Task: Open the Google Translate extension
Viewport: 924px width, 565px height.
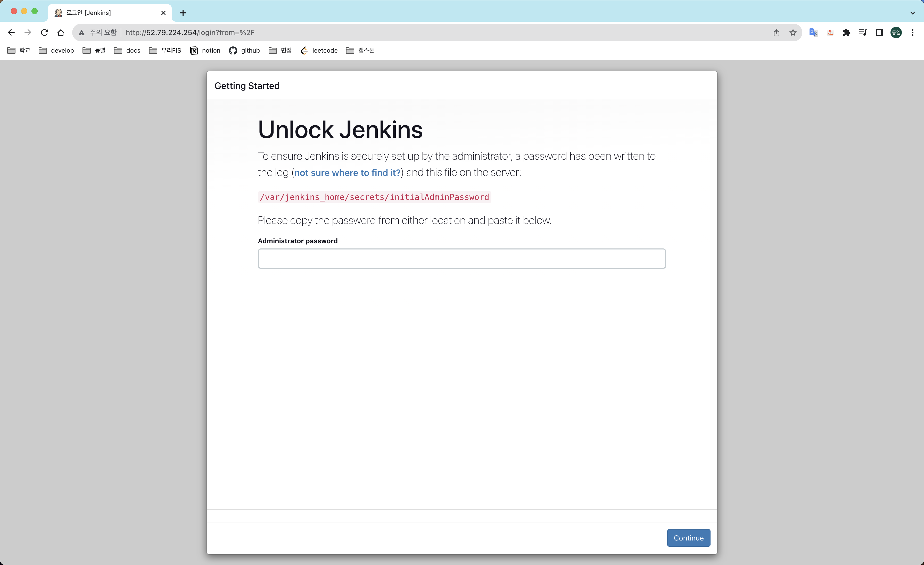Action: click(x=813, y=33)
